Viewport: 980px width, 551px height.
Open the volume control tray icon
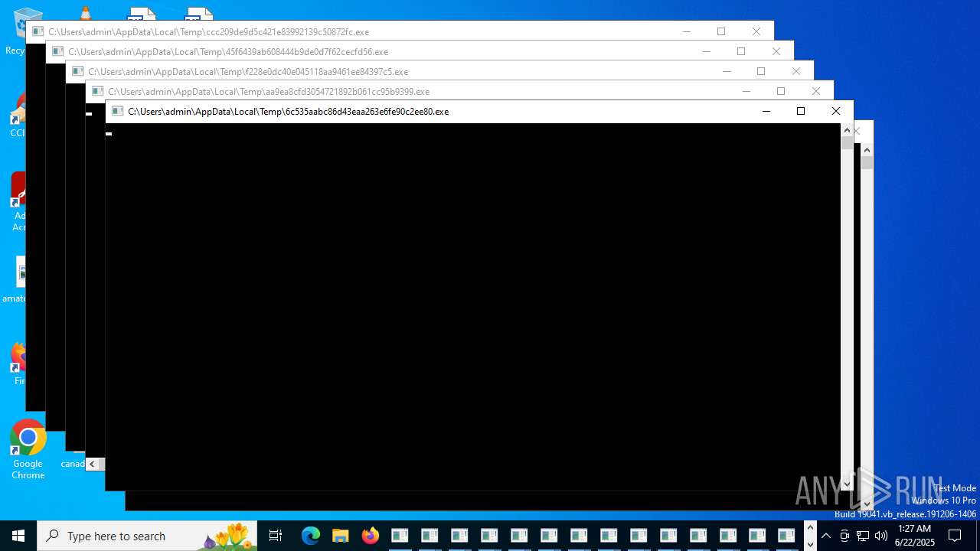coord(880,536)
